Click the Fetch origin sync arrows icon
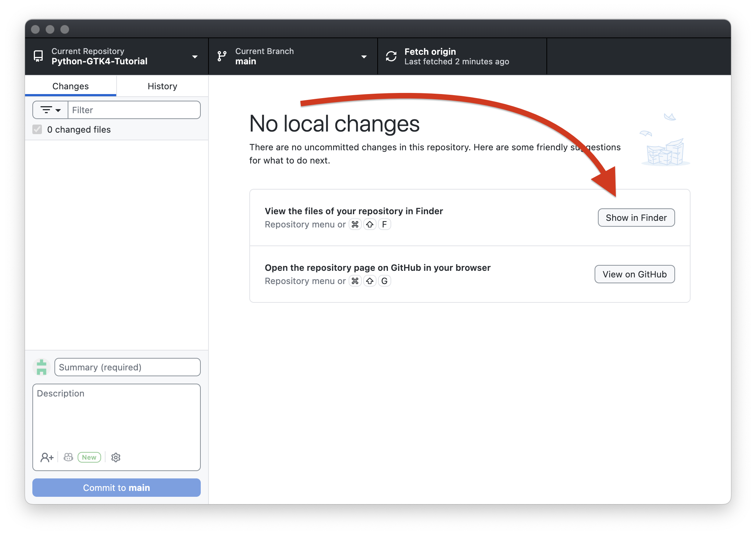Image resolution: width=756 pixels, height=535 pixels. tap(391, 56)
